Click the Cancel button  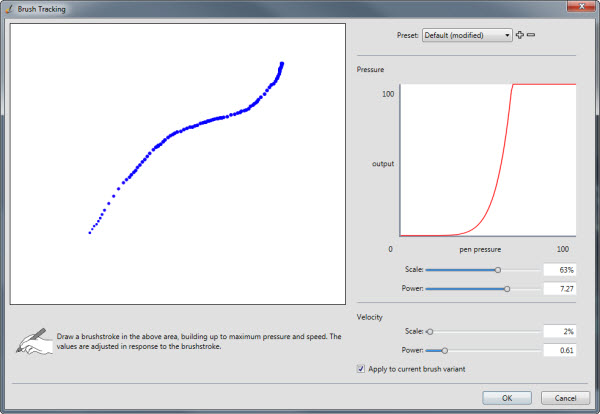(565, 398)
